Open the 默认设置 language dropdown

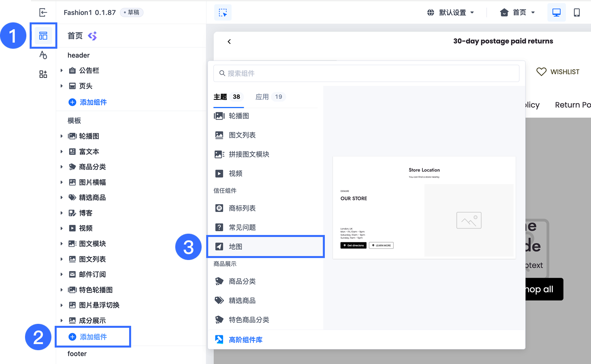450,13
